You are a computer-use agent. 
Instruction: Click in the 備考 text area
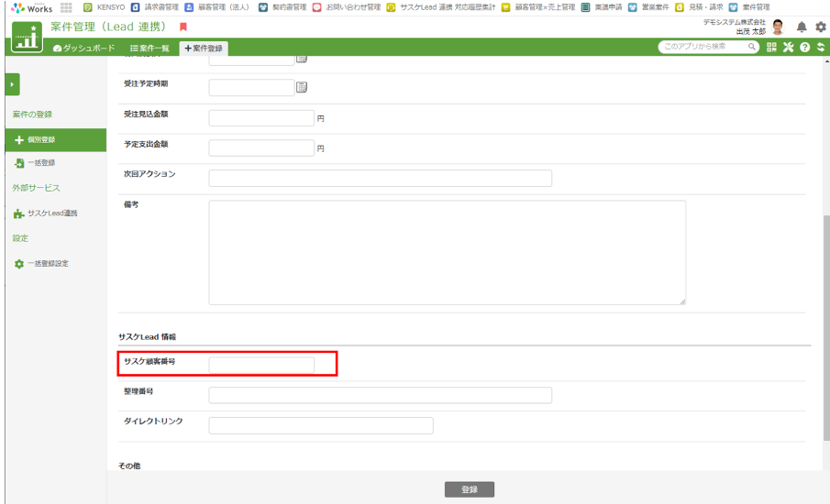pos(447,252)
